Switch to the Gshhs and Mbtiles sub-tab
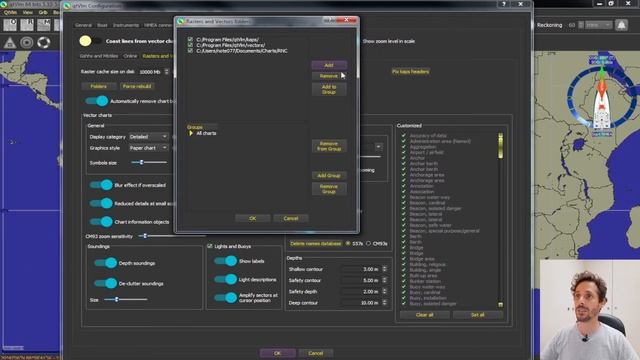The image size is (640, 360). 99,56
